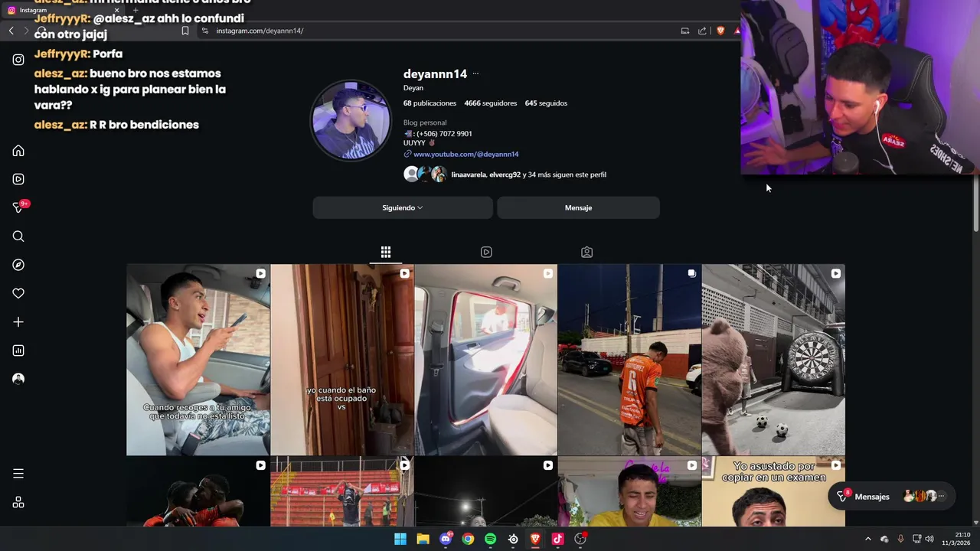The image size is (980, 551).
Task: Open TikTok app in taskbar
Action: (557, 539)
